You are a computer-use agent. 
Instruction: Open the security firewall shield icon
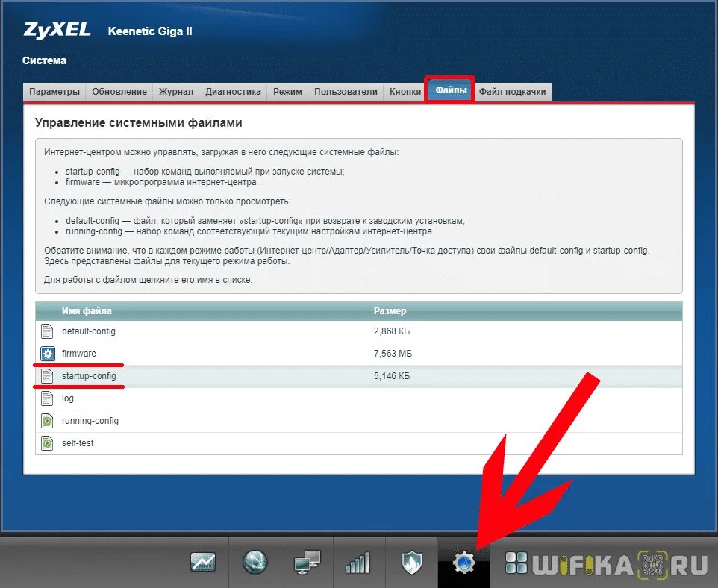tap(412, 562)
